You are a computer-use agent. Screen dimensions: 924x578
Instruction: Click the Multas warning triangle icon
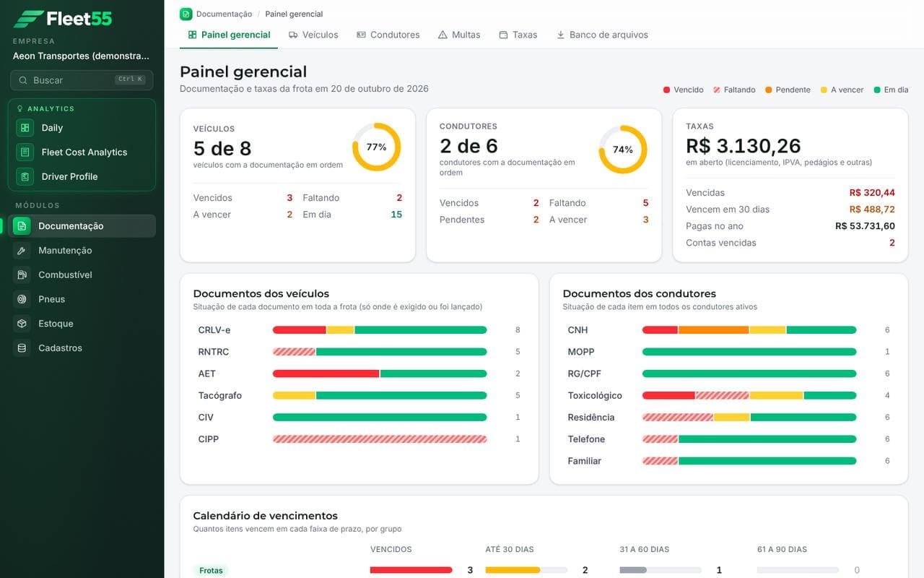click(443, 35)
